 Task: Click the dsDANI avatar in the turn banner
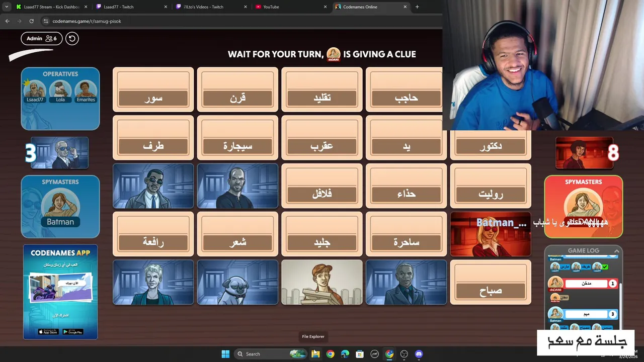[334, 54]
